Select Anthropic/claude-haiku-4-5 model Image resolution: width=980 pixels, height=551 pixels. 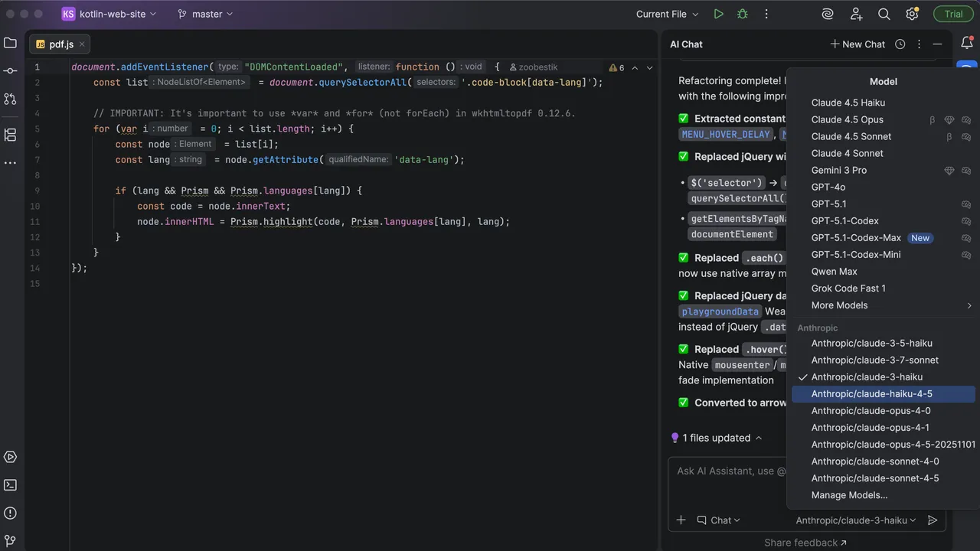(x=884, y=394)
